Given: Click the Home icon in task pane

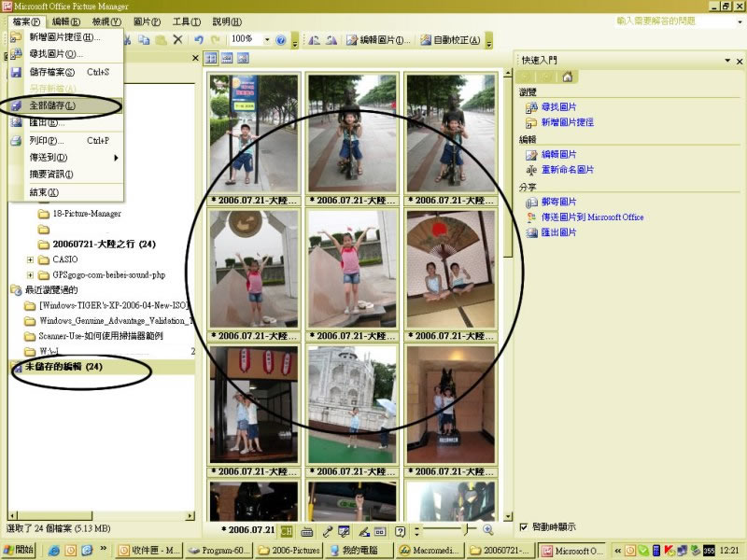Looking at the screenshot, I should tap(567, 77).
